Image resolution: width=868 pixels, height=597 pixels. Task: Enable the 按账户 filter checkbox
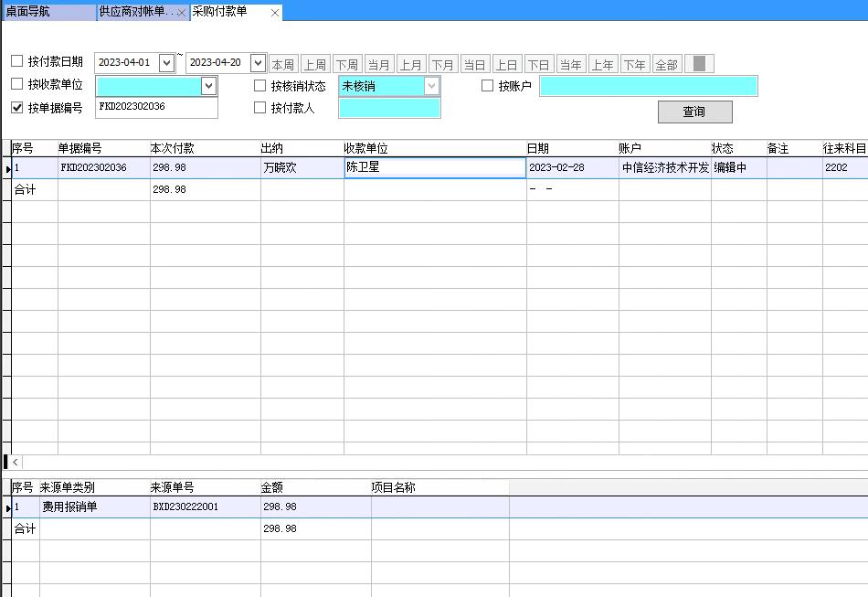click(x=487, y=86)
